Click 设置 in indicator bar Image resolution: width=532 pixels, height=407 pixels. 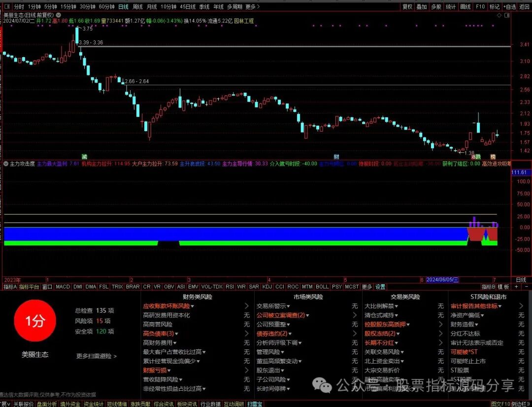(x=380, y=287)
